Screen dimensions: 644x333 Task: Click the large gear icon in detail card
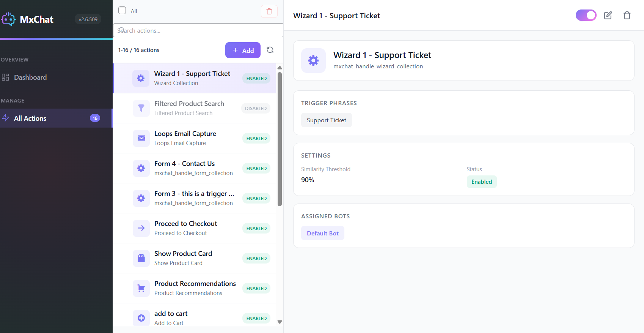(313, 60)
